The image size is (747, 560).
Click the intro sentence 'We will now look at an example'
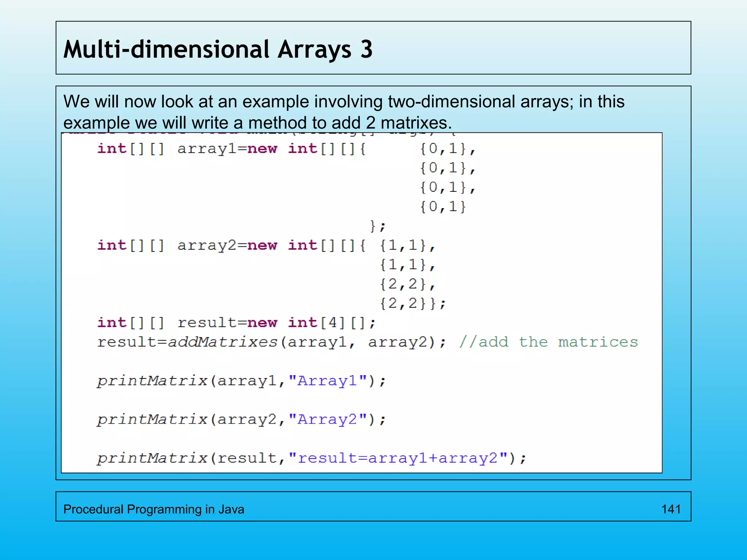click(x=187, y=101)
